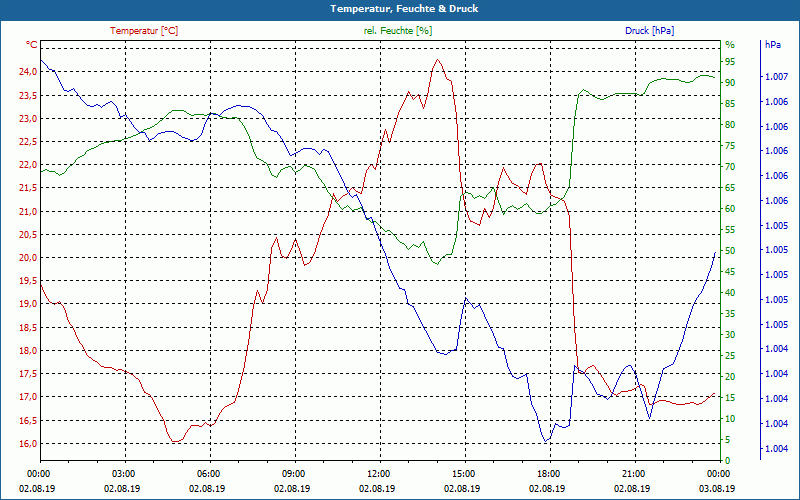800x500 pixels.
Task: Click the 25 humidity axis value
Action: [730, 356]
